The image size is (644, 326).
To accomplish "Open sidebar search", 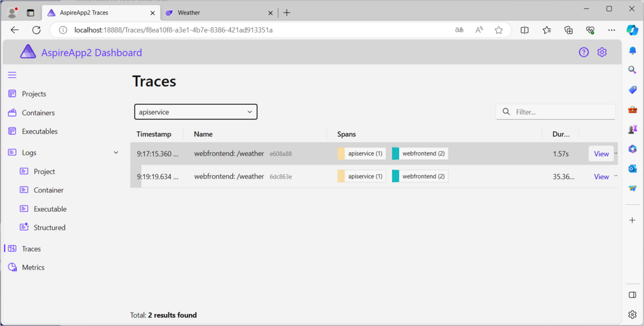I will 632,70.
